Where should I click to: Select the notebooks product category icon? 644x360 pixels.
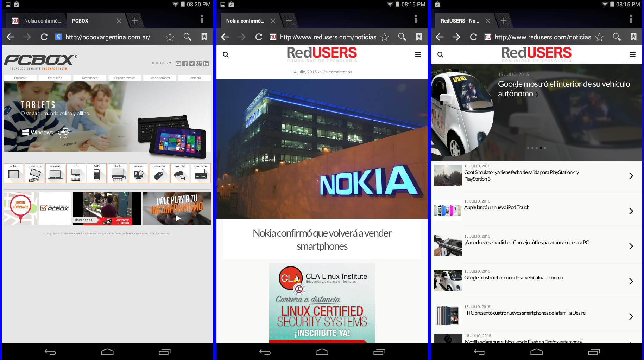click(55, 173)
